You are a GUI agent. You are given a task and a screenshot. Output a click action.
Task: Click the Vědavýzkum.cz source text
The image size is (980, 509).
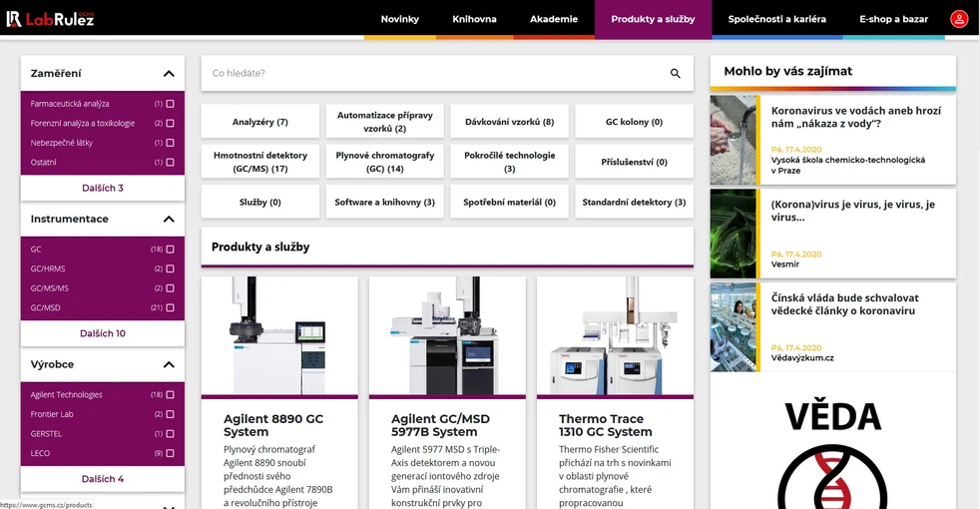tap(802, 358)
